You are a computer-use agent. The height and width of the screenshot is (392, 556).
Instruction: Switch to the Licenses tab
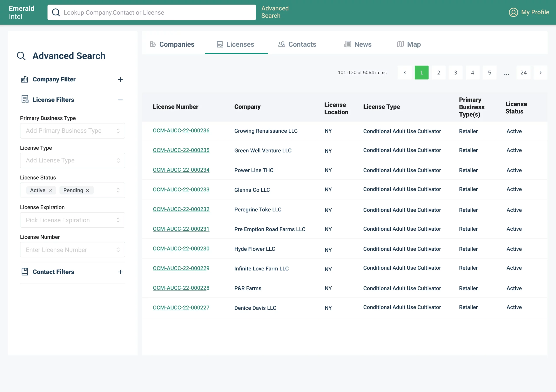235,44
